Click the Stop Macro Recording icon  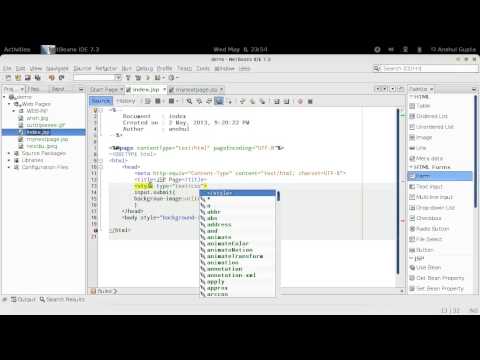pos(310,101)
